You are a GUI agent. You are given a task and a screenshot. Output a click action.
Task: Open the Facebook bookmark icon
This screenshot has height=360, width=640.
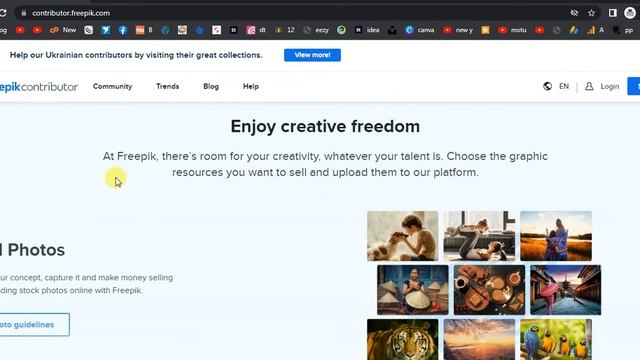123,30
